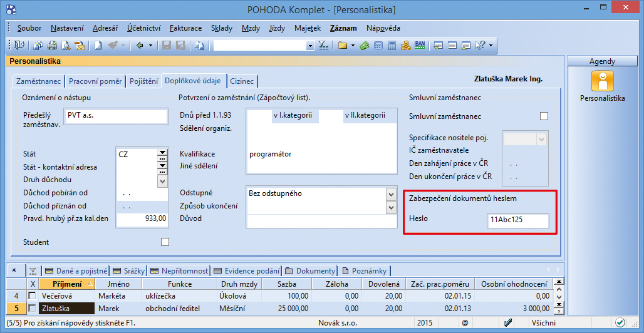644x333 pixels.
Task: Enable the Student checkbox
Action: coord(165,242)
